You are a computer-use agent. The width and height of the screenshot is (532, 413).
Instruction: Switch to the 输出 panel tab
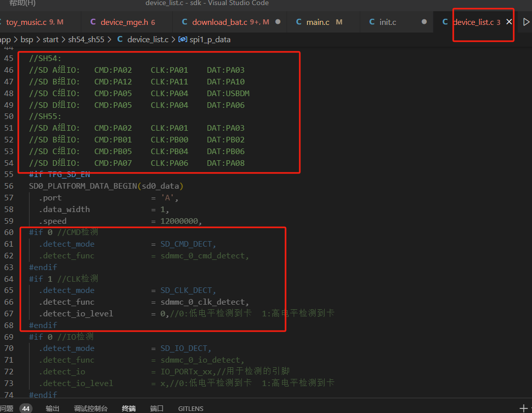click(x=52, y=408)
